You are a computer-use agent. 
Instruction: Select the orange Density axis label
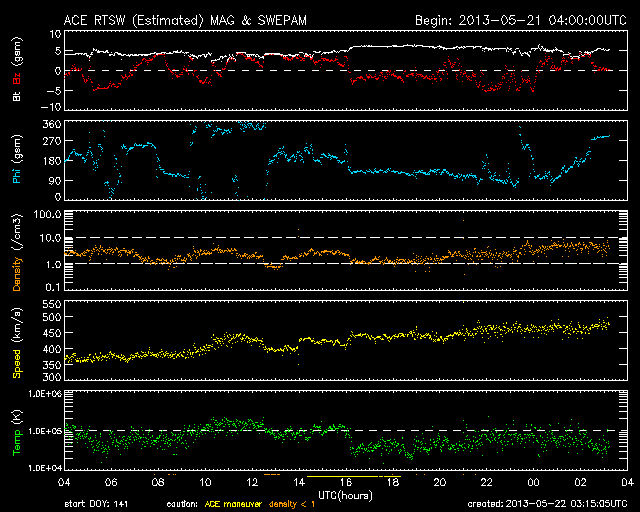[17, 260]
